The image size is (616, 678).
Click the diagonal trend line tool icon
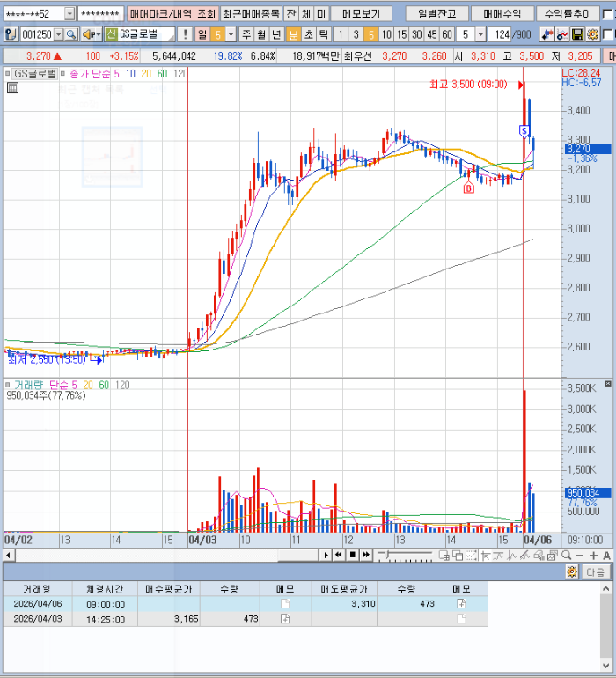pos(525,556)
